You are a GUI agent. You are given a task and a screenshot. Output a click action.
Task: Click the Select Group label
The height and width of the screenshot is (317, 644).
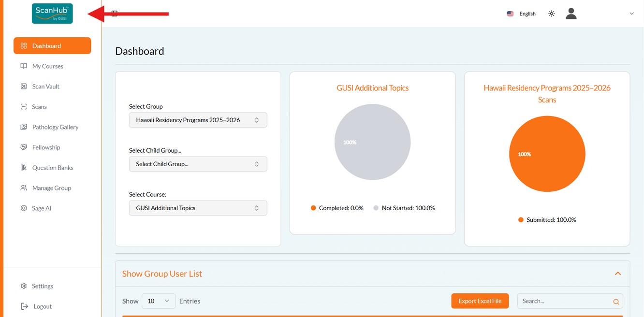[146, 106]
